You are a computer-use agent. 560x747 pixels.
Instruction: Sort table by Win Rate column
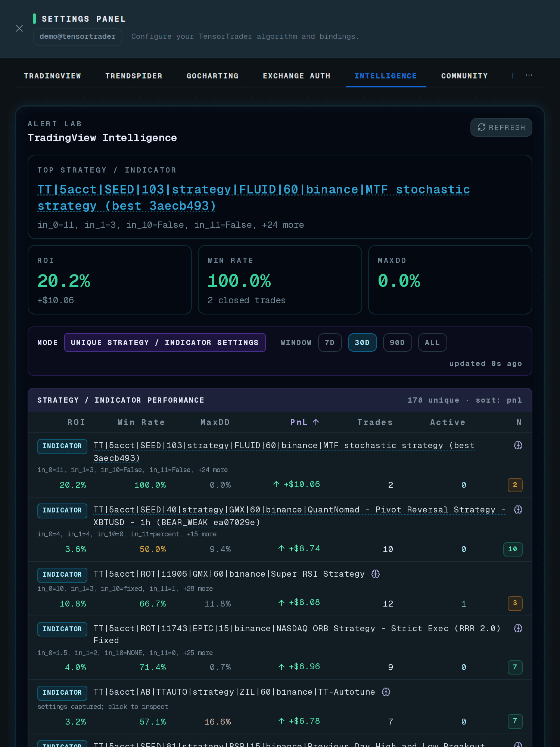tap(141, 422)
